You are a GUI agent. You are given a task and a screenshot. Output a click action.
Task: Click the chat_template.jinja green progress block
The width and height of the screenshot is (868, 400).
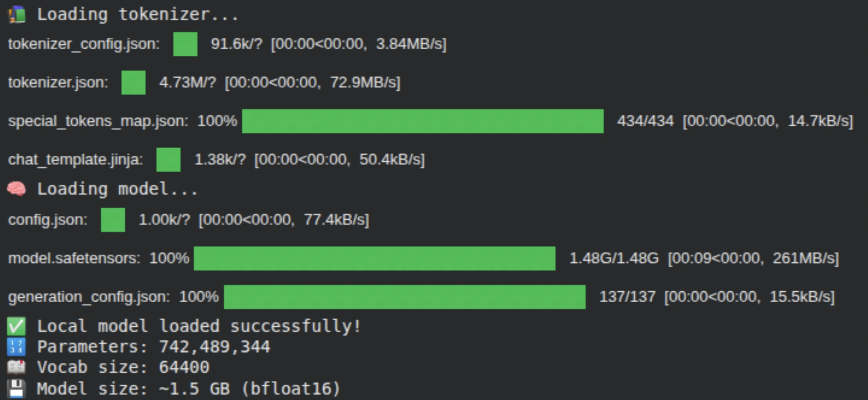click(168, 160)
